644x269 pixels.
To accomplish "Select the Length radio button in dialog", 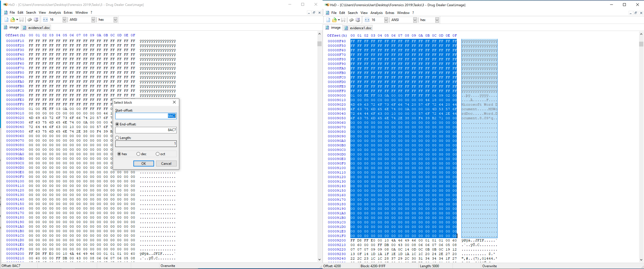I will (x=117, y=138).
